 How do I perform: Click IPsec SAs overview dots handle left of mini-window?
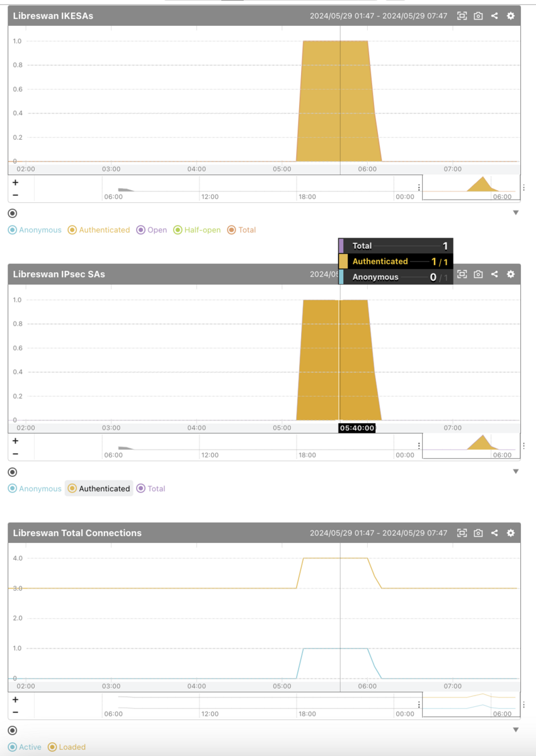pos(419,446)
